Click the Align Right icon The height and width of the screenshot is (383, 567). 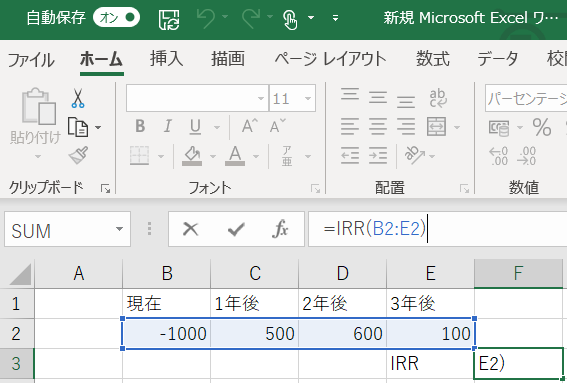406,127
